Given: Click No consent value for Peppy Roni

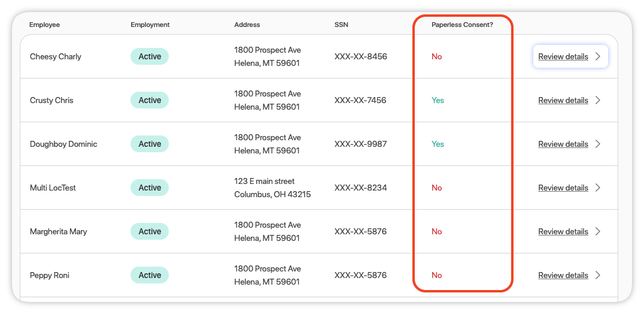Looking at the screenshot, I should (x=437, y=276).
